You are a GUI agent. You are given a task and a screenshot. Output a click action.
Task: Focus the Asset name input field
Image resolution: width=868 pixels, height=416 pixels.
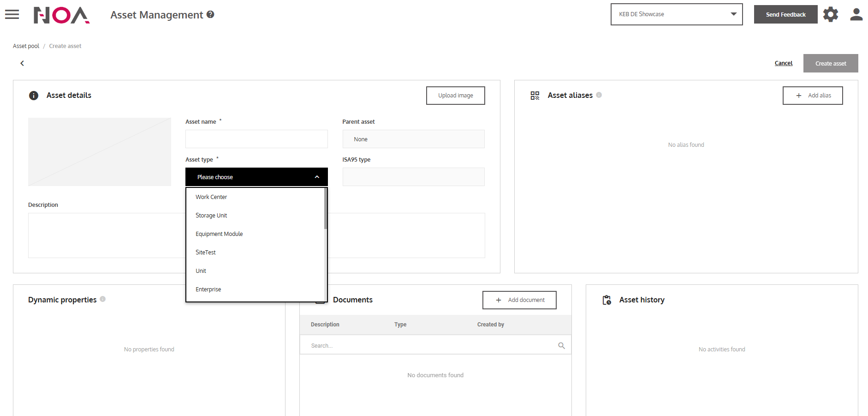coord(256,139)
